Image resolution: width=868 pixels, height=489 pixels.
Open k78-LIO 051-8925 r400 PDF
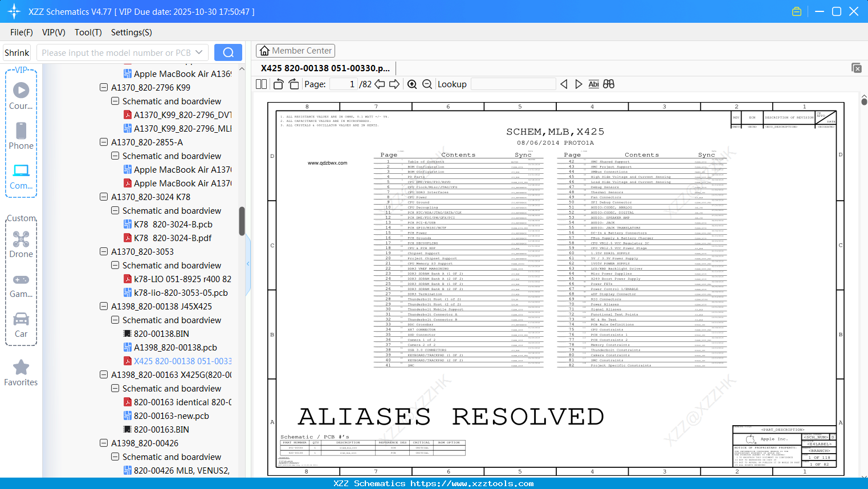tap(177, 279)
